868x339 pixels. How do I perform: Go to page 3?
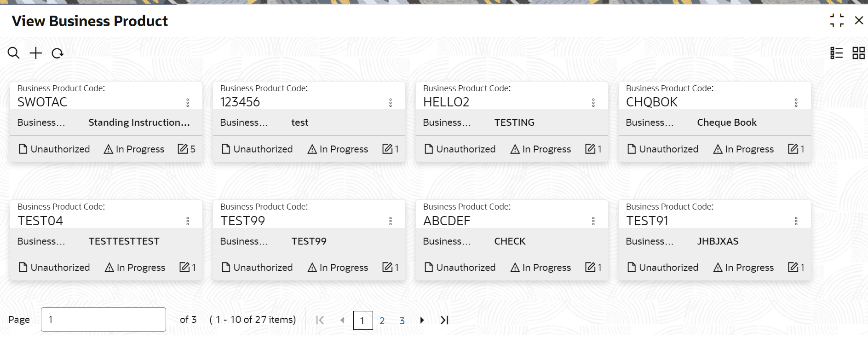[402, 321]
